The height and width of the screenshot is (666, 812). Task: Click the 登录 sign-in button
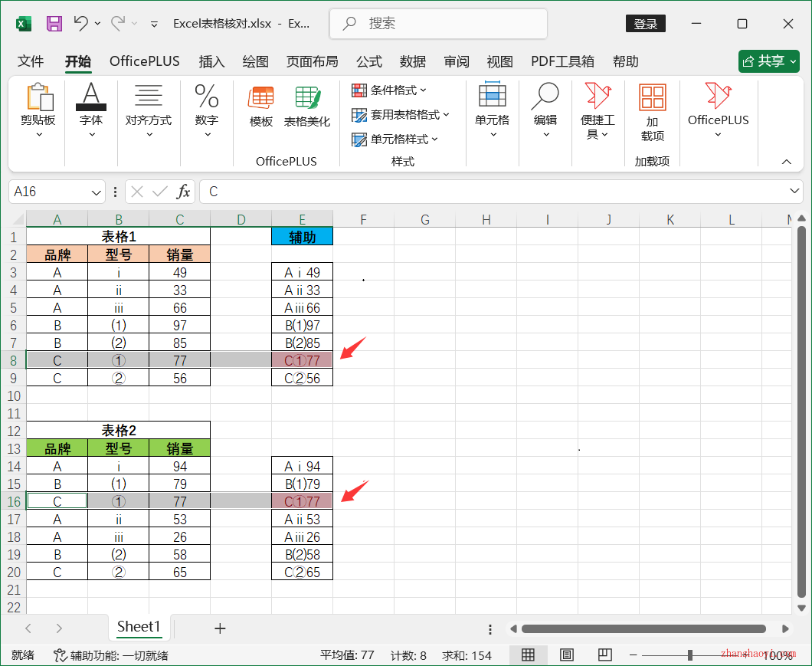(x=646, y=24)
